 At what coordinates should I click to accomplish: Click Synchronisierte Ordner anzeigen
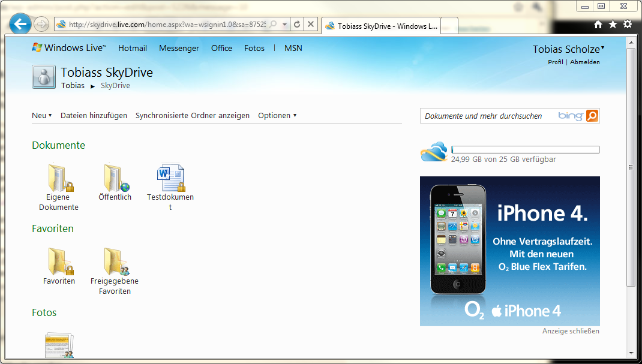click(x=193, y=115)
